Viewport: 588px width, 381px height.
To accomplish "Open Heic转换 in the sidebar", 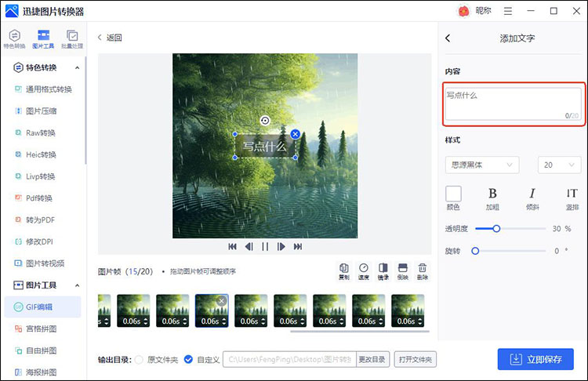I will click(35, 154).
